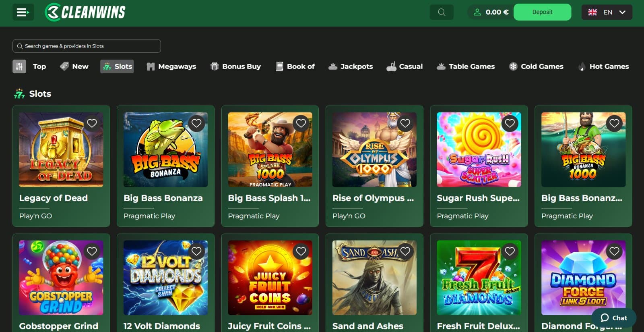Open the Jackpots category
The height and width of the screenshot is (332, 644).
[351, 66]
